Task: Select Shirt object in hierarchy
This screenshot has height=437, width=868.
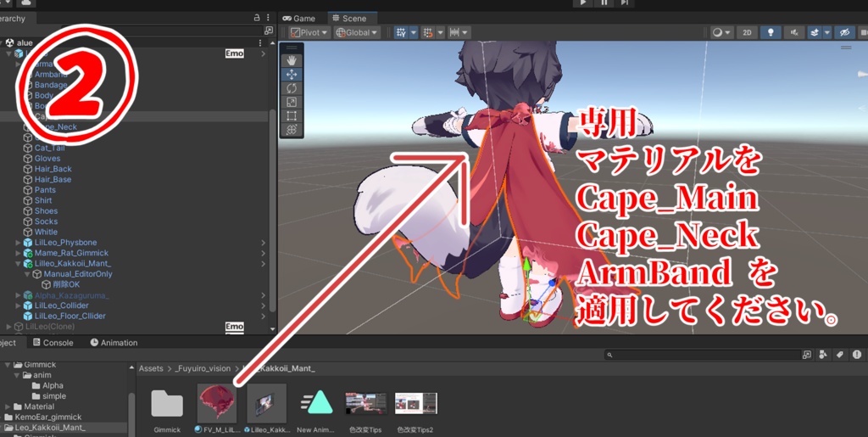Action: coord(43,200)
